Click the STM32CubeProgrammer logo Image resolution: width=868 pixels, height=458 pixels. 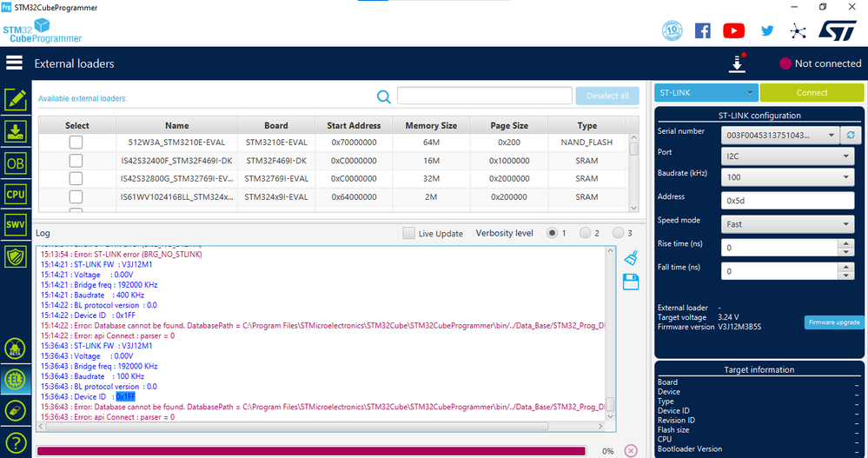[x=42, y=31]
